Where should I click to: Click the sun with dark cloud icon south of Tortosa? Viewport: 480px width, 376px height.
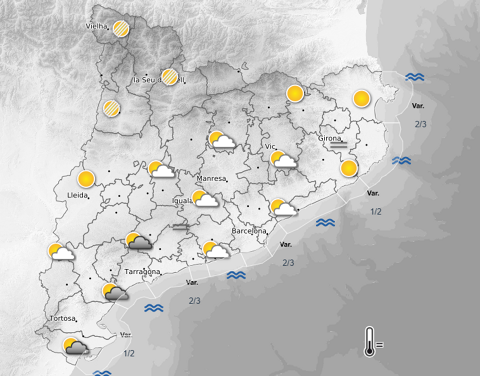coord(76,346)
